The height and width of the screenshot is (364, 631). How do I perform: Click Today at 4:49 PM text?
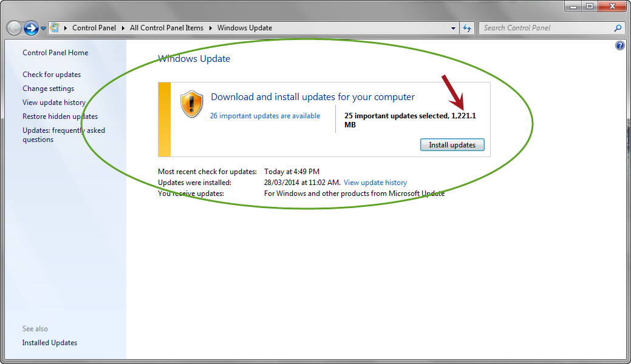point(292,172)
